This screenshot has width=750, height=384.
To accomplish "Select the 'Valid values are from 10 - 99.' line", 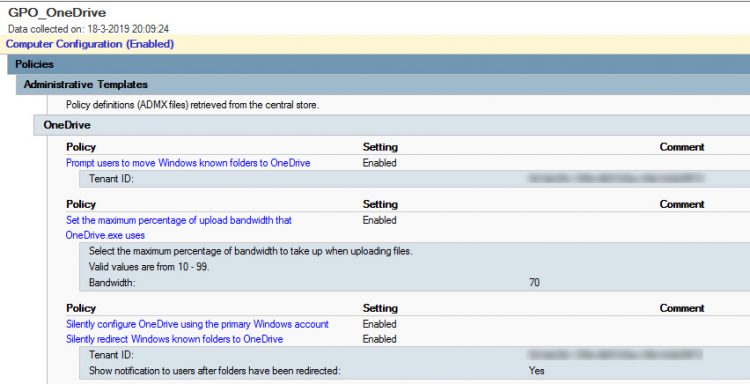I will (x=149, y=266).
